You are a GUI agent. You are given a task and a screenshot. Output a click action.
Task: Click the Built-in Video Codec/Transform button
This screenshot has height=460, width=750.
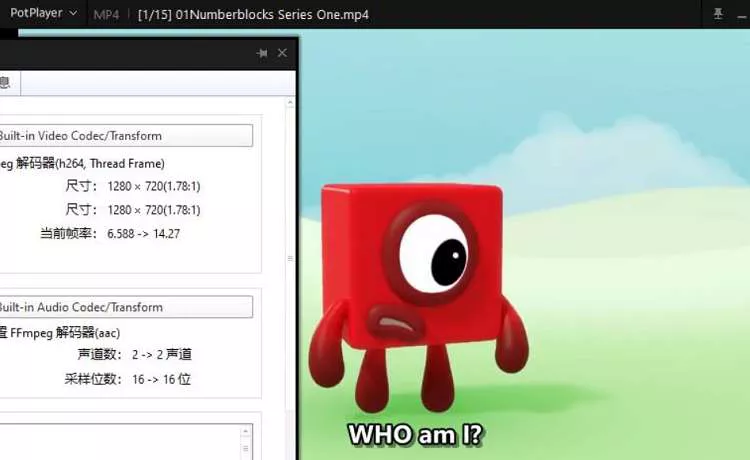coord(124,136)
